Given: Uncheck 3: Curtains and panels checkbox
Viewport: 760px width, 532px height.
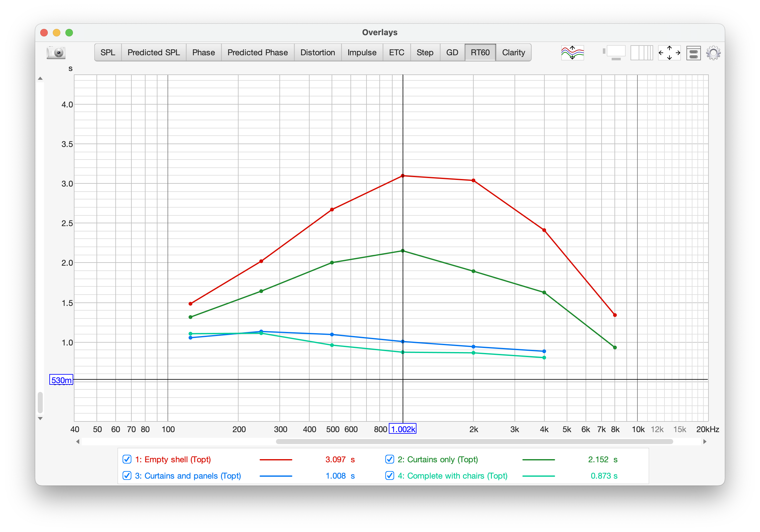Looking at the screenshot, I should [x=127, y=475].
